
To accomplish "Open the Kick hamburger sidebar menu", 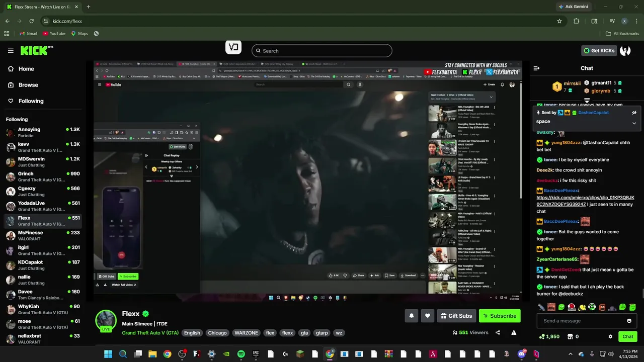I will [x=11, y=50].
